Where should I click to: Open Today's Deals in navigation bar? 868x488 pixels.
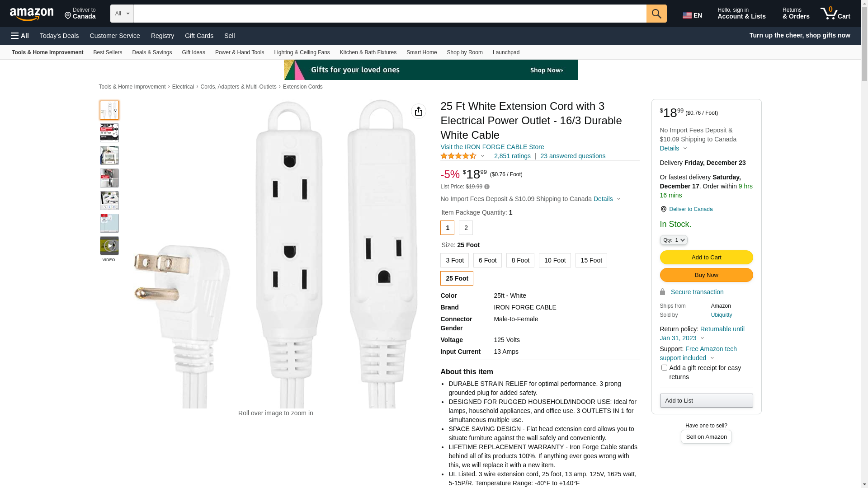tap(59, 36)
